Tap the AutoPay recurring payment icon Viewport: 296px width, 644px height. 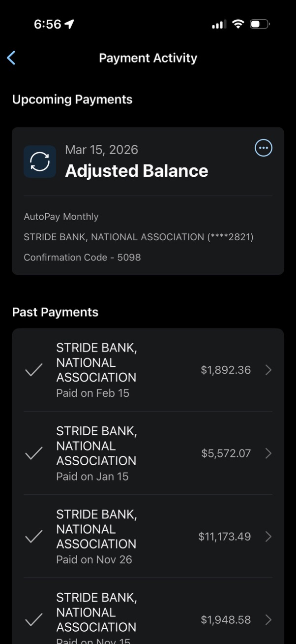(x=39, y=161)
